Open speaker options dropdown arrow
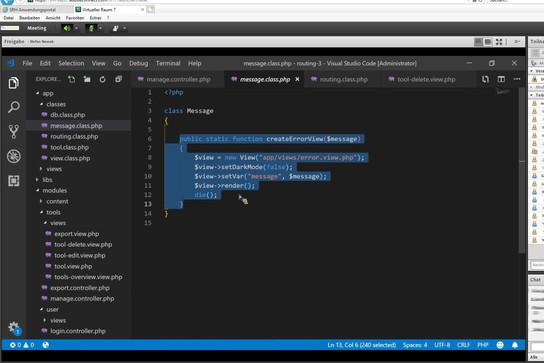Image resolution: width=544 pixels, height=363 pixels. (x=77, y=28)
